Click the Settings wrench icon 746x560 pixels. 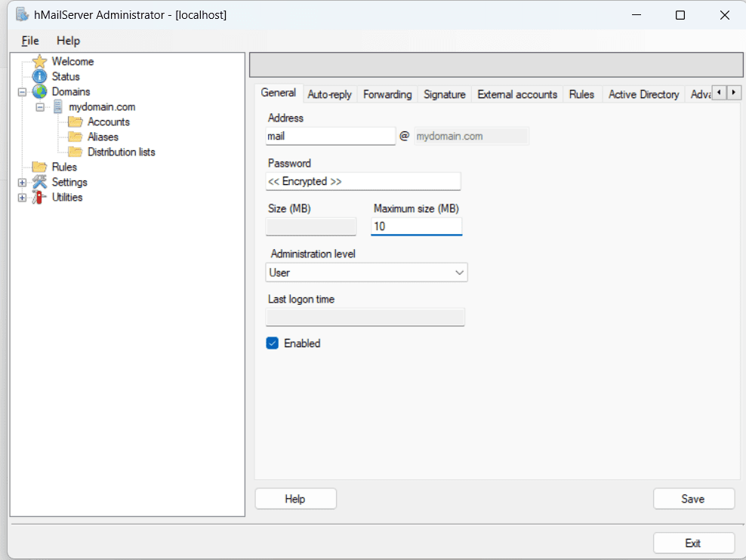coord(39,182)
